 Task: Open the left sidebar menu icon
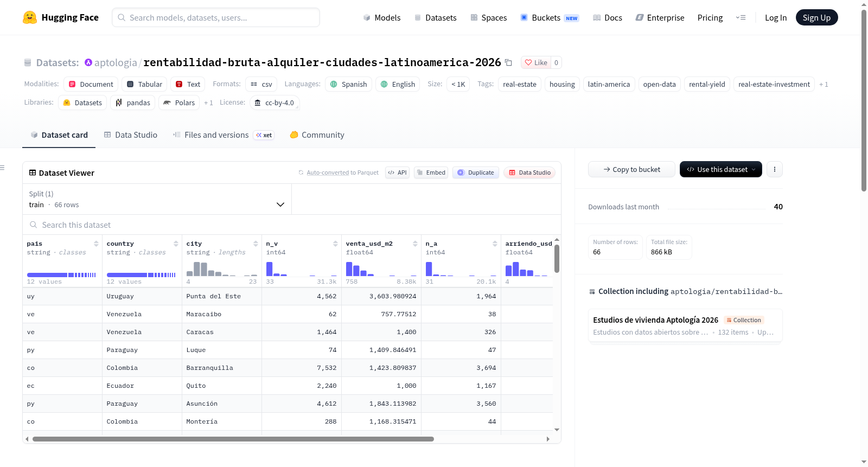(2, 168)
